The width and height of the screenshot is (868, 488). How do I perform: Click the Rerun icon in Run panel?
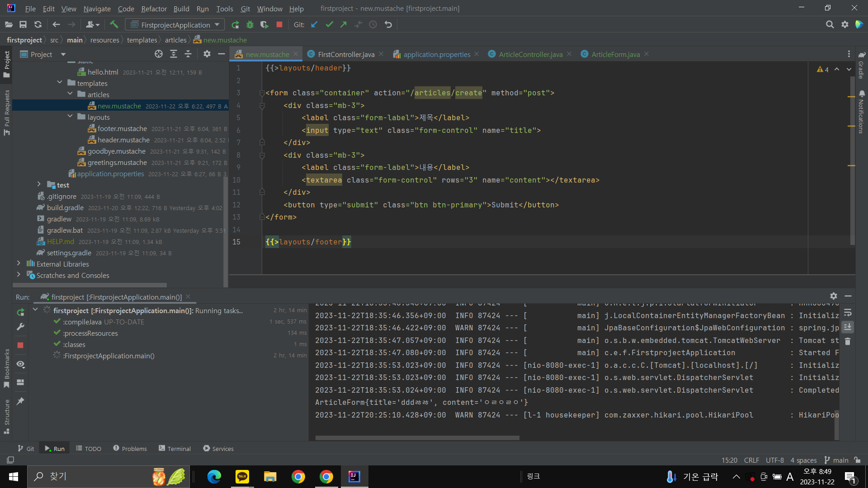20,312
